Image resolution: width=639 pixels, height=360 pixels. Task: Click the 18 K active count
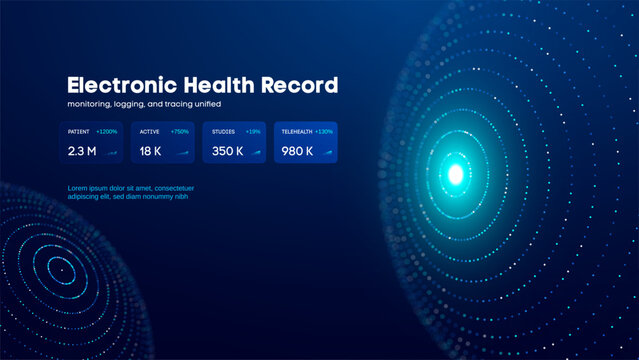pos(150,151)
